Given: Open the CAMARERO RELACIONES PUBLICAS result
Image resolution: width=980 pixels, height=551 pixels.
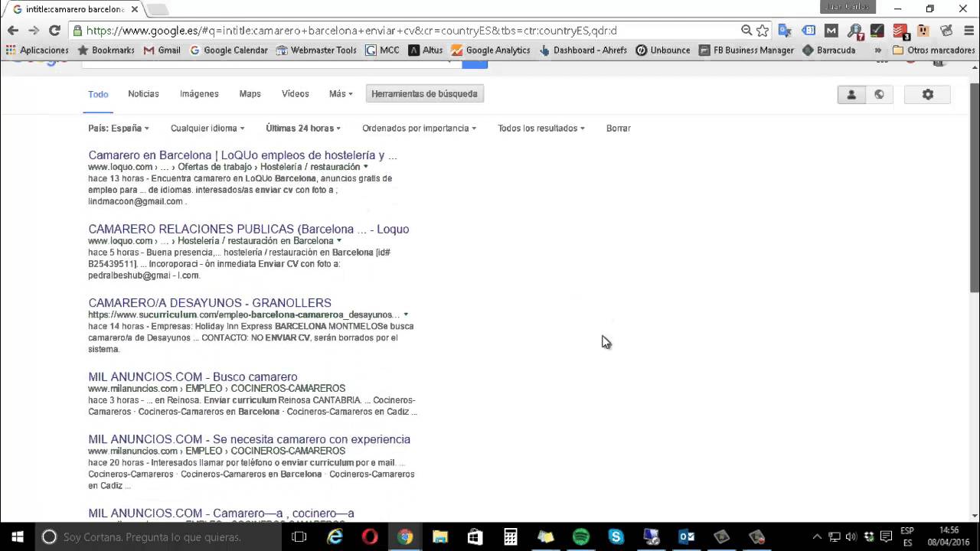Looking at the screenshot, I should [249, 229].
